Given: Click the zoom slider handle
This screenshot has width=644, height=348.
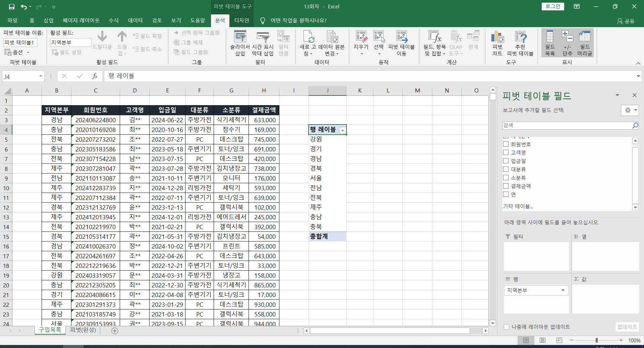Looking at the screenshot, I should pos(597,340).
